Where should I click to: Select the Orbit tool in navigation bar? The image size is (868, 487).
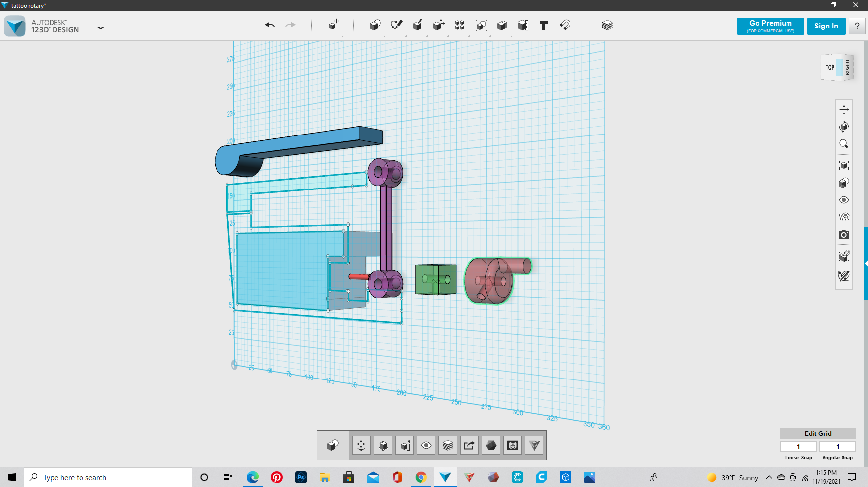(843, 127)
